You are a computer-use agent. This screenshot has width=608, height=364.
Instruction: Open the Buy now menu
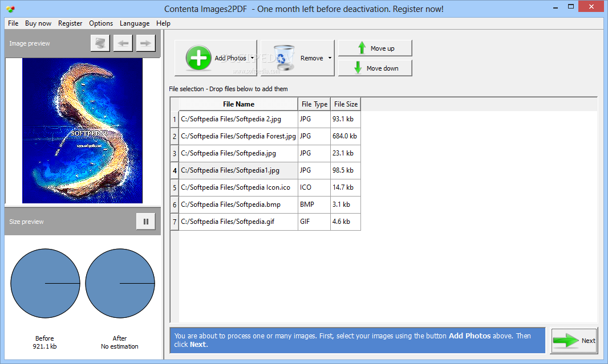(38, 23)
